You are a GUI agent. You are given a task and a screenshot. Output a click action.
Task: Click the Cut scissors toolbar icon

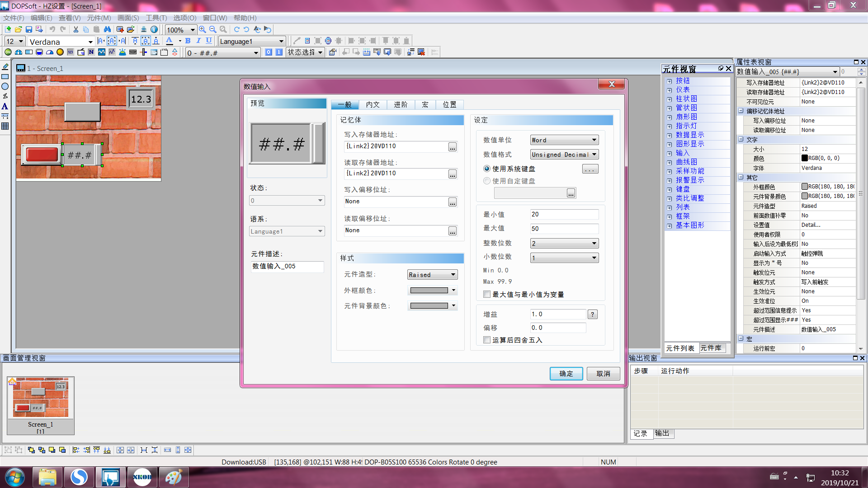76,29
